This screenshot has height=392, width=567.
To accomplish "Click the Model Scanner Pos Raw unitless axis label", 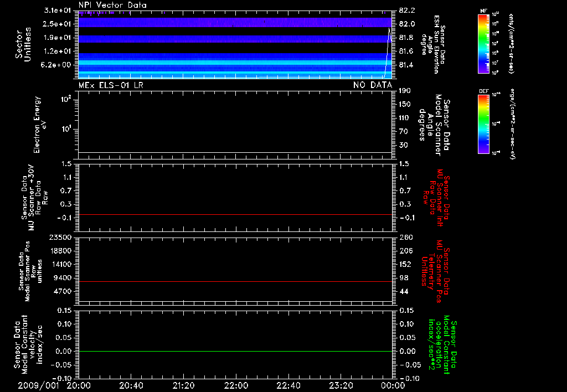I will 30,271.
